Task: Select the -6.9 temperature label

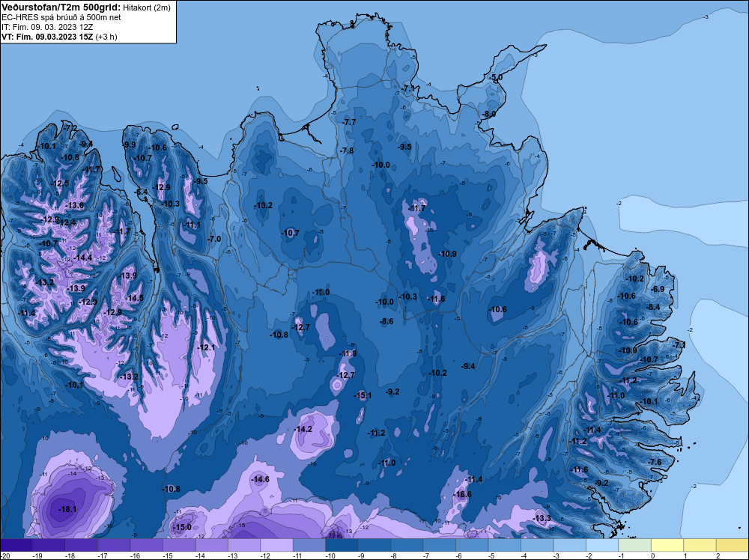Action: pyautogui.click(x=658, y=289)
